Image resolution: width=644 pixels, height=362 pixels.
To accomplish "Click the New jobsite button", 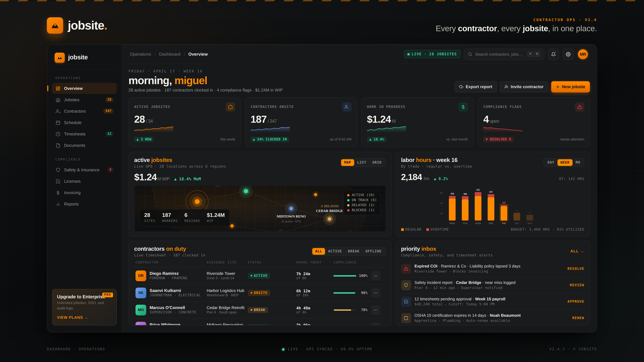I will [x=570, y=87].
